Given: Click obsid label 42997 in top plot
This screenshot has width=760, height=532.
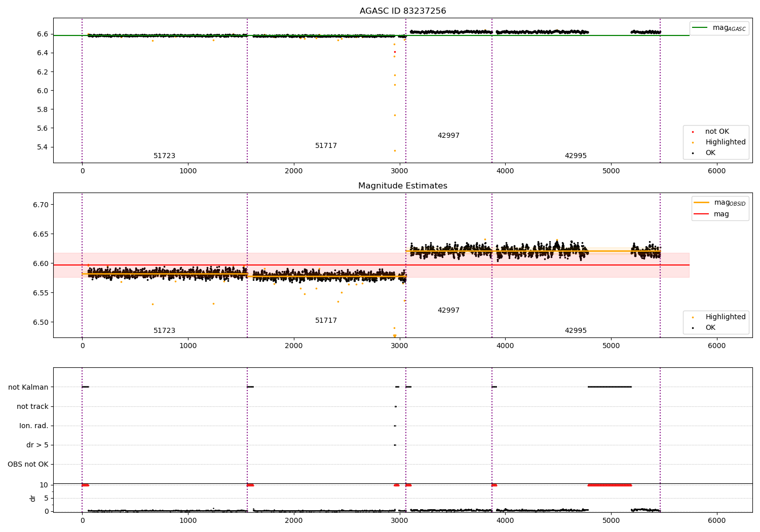Looking at the screenshot, I should point(448,136).
